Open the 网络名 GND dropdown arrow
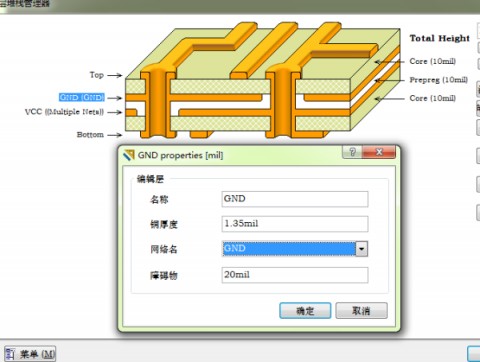This screenshot has width=480, height=362. pos(362,249)
